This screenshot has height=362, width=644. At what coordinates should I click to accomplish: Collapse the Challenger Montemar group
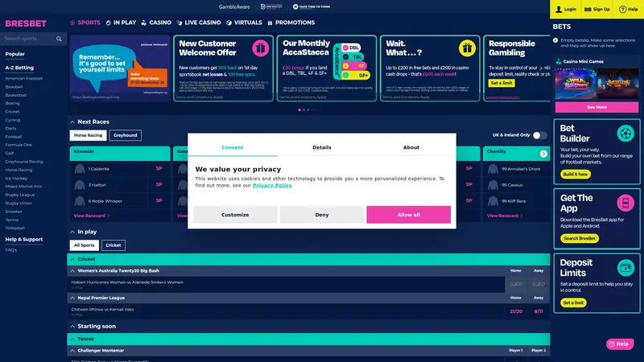pos(72,351)
